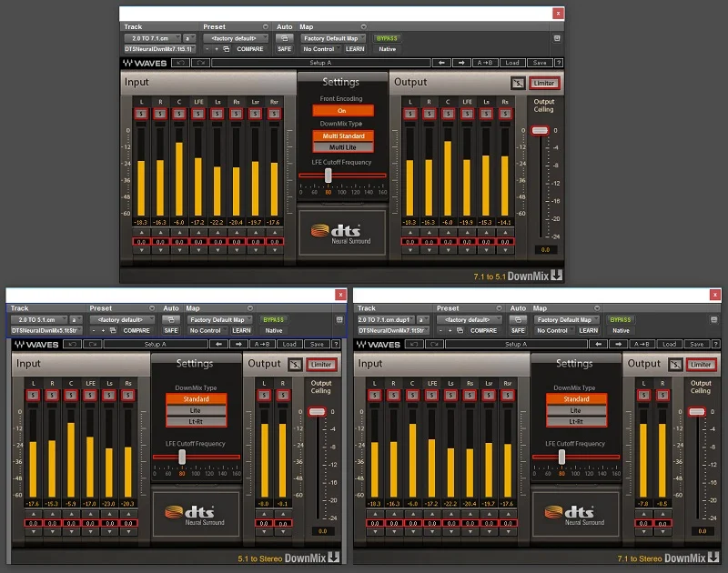Click Output Ceiling fader in 7.1 to 5.1
This screenshot has width=728, height=573.
(x=540, y=130)
